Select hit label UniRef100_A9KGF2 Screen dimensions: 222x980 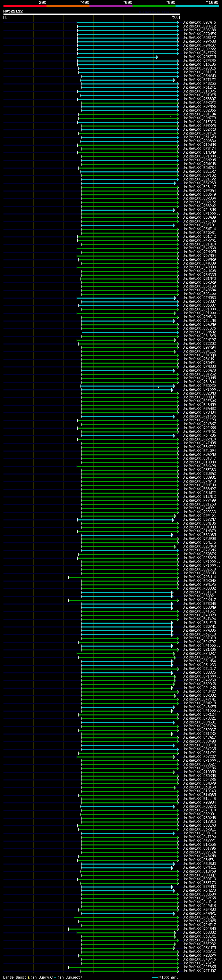point(199,103)
